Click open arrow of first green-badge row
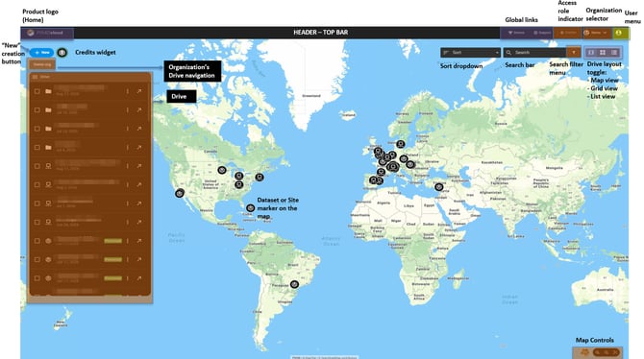The image size is (644, 359). [x=139, y=241]
